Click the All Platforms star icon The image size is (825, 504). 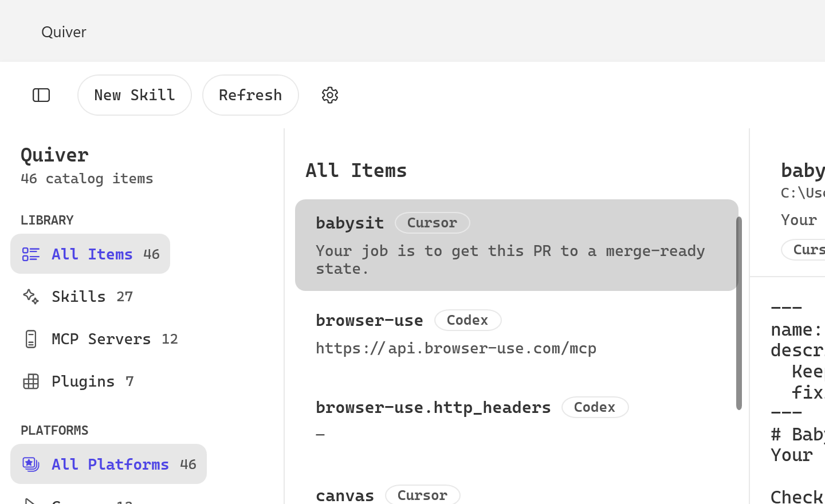click(x=31, y=464)
